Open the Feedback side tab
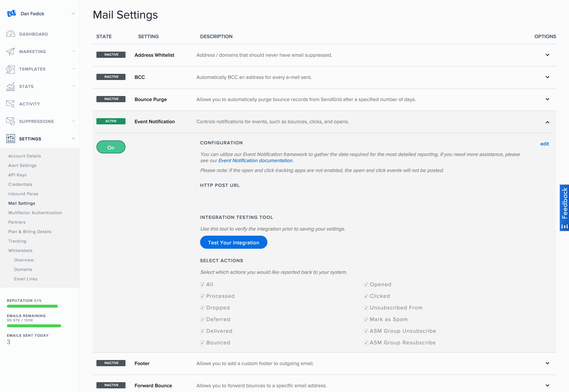 [x=564, y=203]
